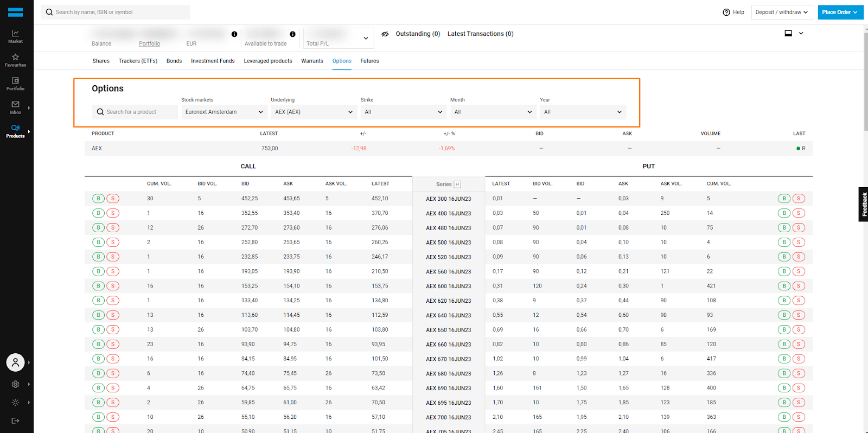This screenshot has width=868, height=433.
Task: Click the Help question mark icon
Action: point(726,12)
